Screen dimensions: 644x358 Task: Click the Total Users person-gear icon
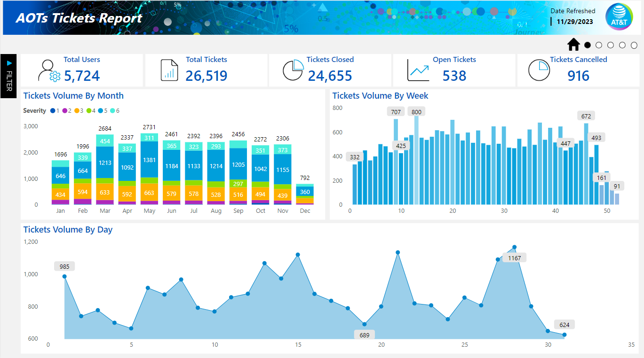click(49, 71)
